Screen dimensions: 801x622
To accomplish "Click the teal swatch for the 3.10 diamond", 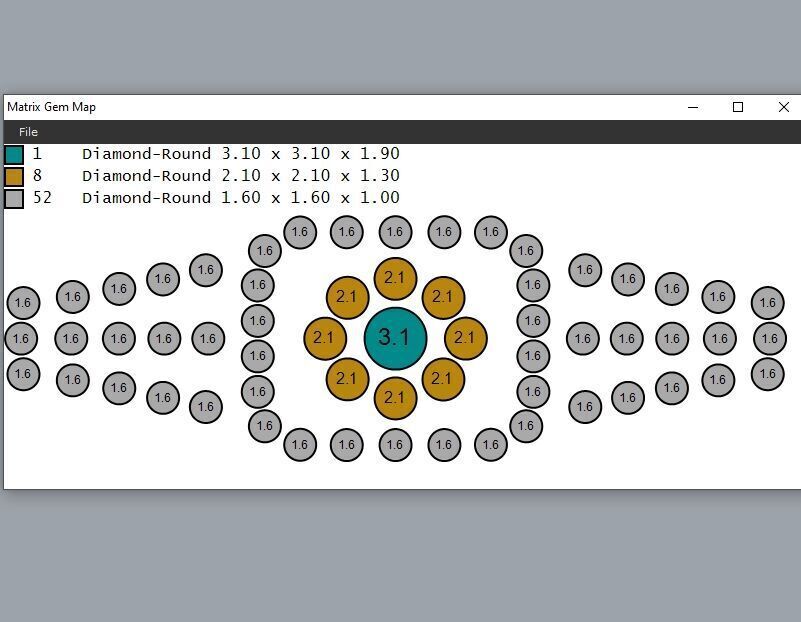I will (x=14, y=154).
